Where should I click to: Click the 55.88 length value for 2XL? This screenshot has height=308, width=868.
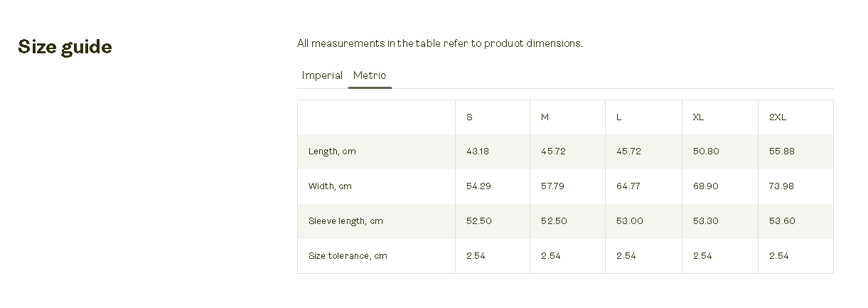tap(782, 152)
